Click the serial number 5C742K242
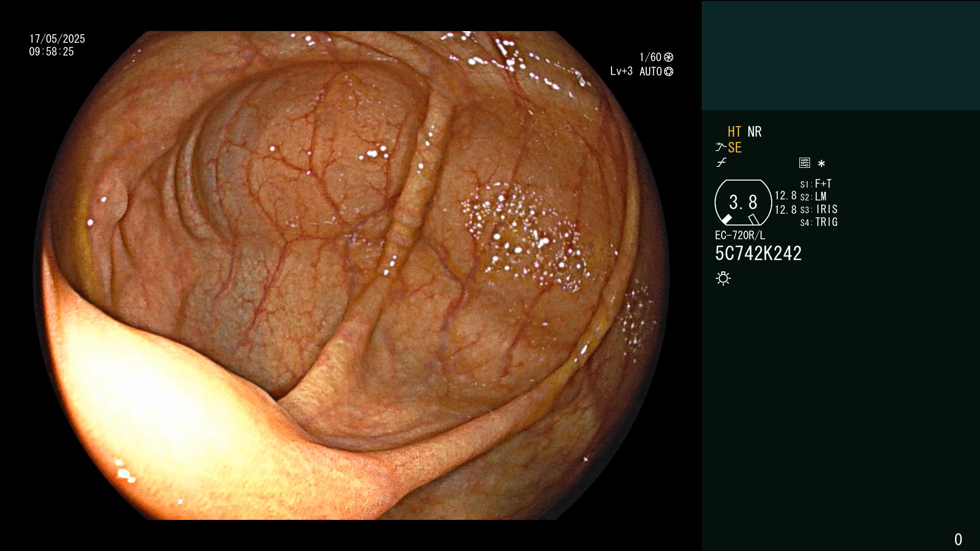The image size is (980, 551). point(758,253)
